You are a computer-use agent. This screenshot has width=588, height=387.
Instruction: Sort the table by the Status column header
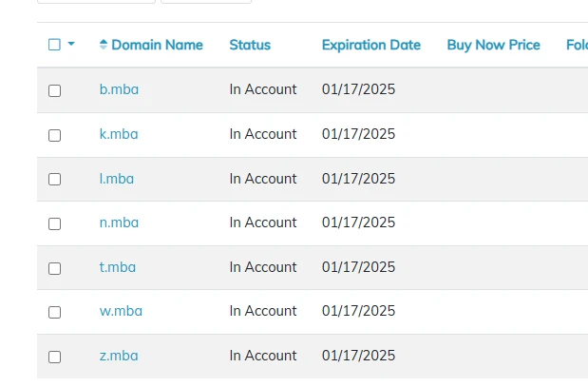click(x=250, y=45)
